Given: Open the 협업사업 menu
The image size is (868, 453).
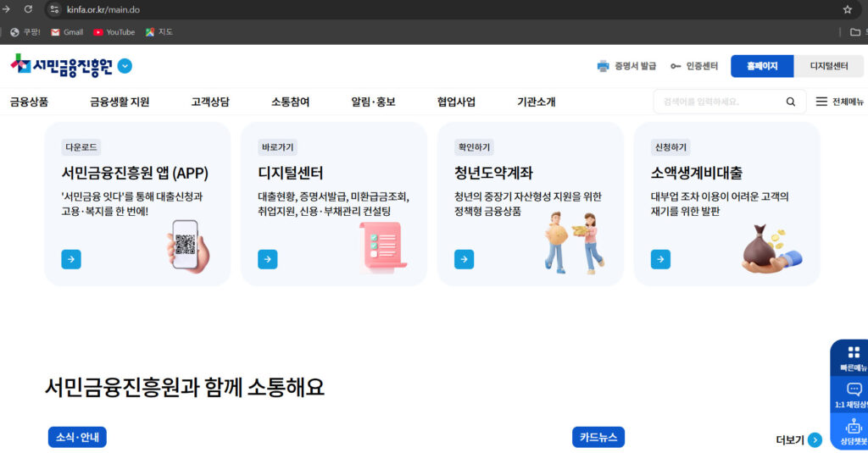Looking at the screenshot, I should tap(456, 102).
